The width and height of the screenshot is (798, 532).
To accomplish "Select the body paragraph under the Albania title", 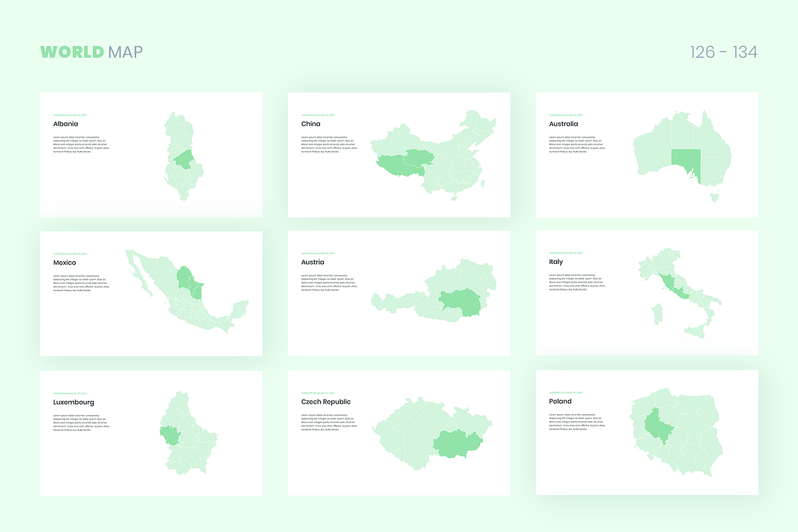I will coord(81,144).
